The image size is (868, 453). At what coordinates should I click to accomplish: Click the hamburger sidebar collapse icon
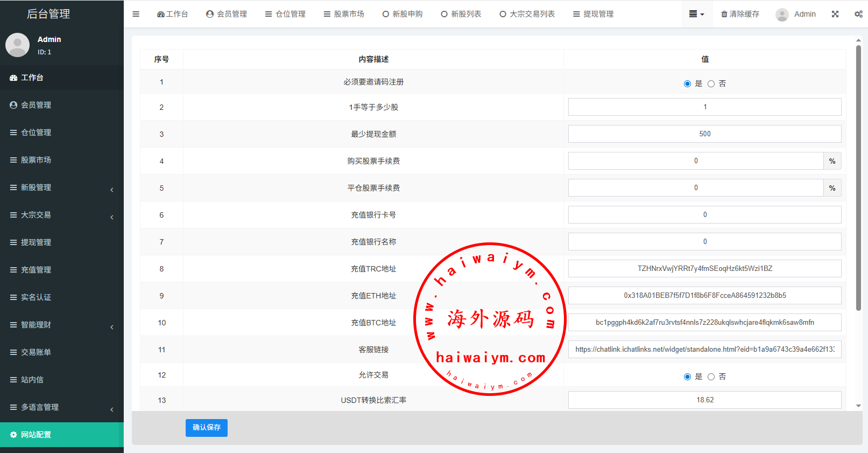point(136,14)
